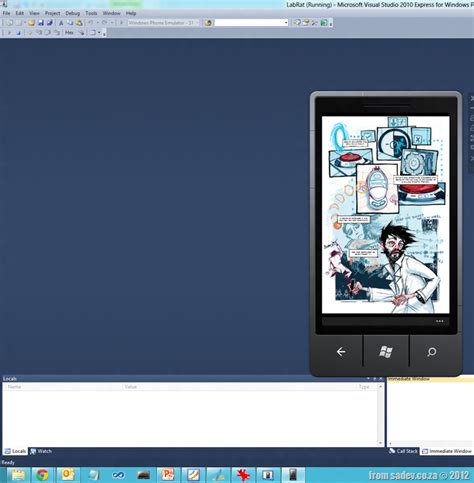Toggle Hex hexadecimal display button
Viewport: 474px width, 483px height.
(69, 33)
